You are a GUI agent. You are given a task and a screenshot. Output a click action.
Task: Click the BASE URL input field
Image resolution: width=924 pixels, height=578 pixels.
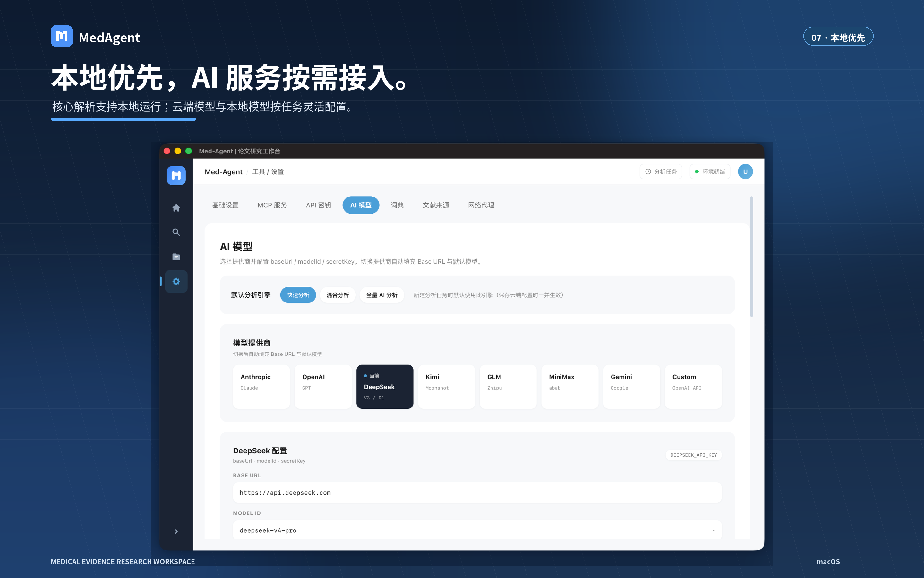pyautogui.click(x=477, y=492)
